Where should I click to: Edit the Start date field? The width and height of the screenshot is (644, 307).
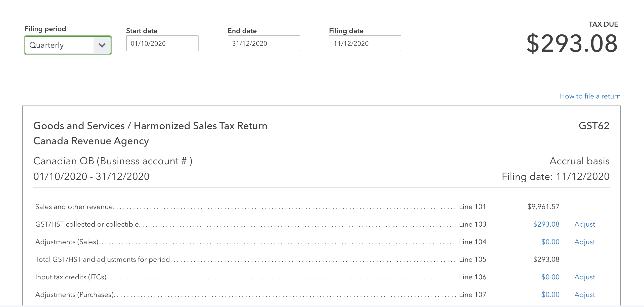point(162,43)
